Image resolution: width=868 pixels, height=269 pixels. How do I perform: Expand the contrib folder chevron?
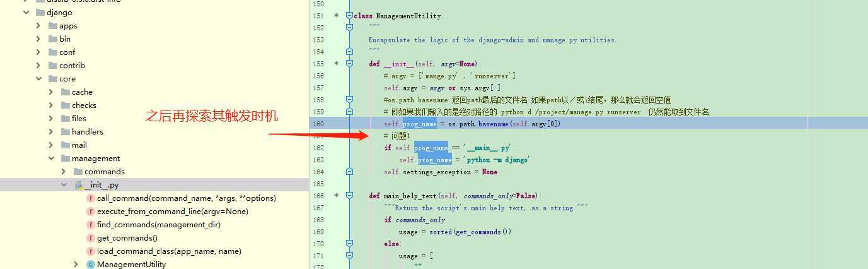tap(38, 65)
